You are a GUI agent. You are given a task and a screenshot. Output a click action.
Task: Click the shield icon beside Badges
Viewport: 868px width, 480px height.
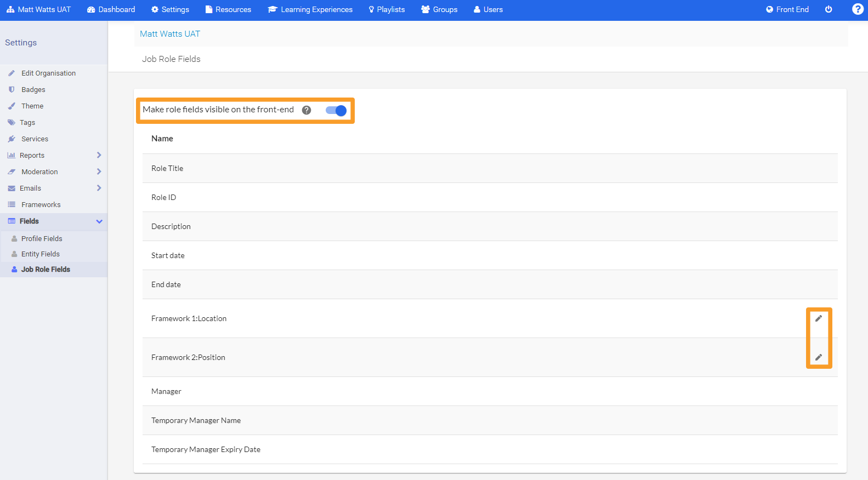click(12, 89)
